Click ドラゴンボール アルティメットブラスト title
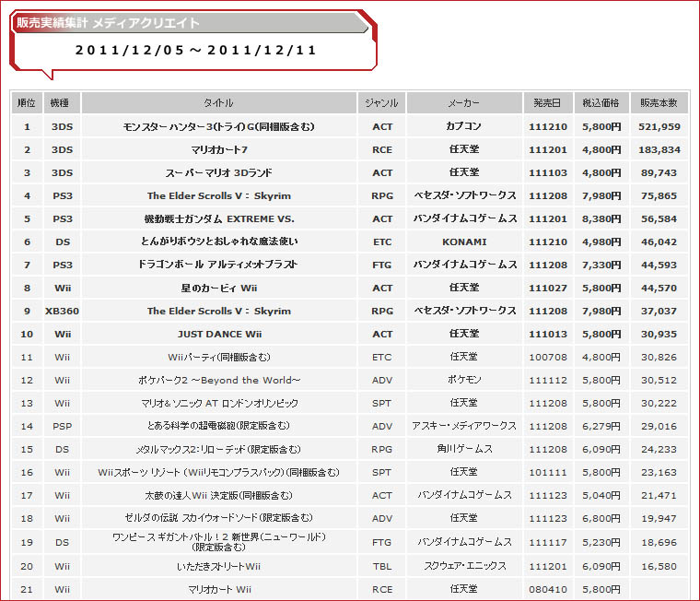 click(x=218, y=265)
